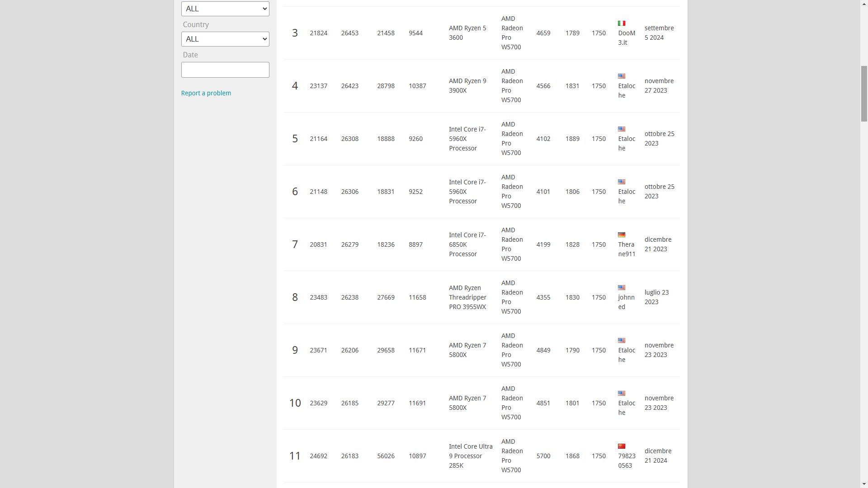The height and width of the screenshot is (488, 868).
Task: Click the score value 29658
Action: 386,350
